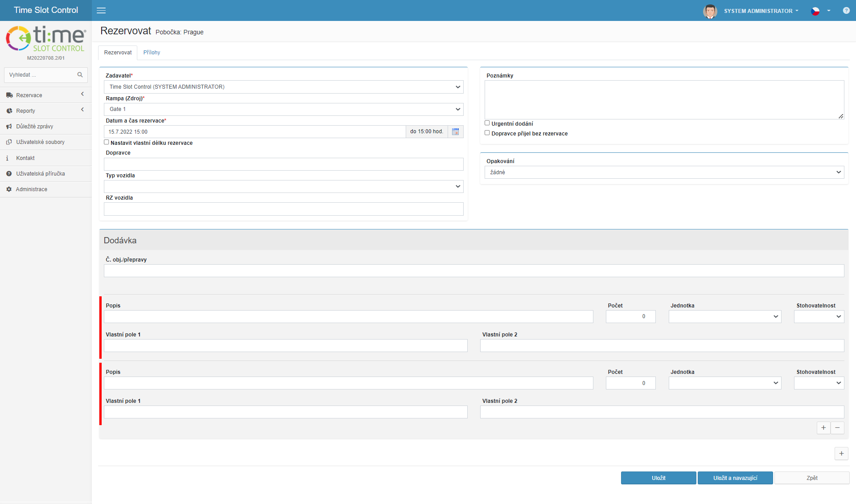The height and width of the screenshot is (504, 856).
Task: Click the 'do 15:00 hod.' end time label
Action: [427, 131]
